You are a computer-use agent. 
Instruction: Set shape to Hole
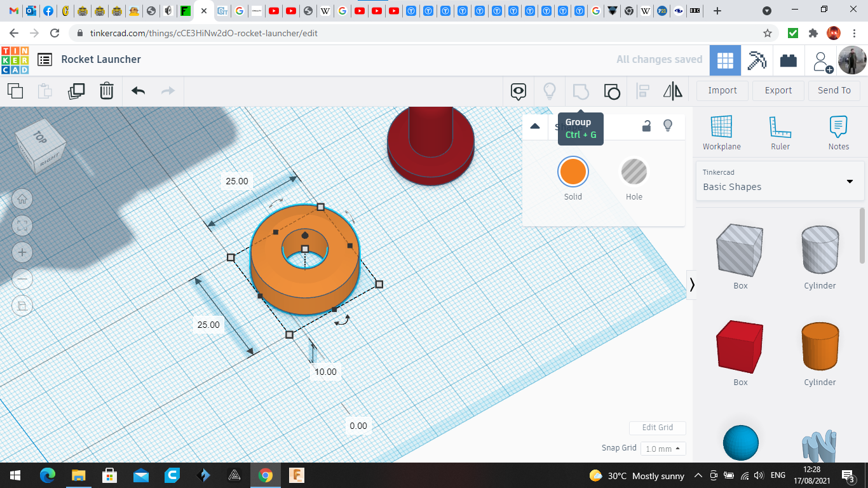(634, 172)
